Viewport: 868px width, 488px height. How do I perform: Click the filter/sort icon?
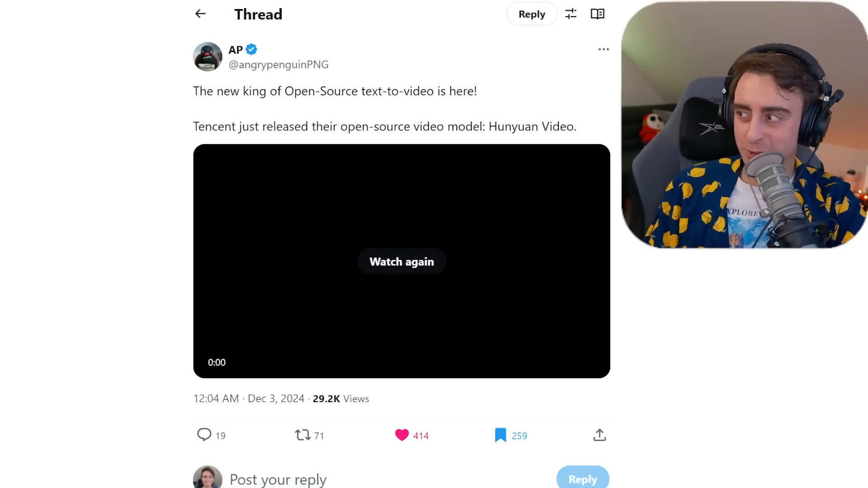[571, 13]
